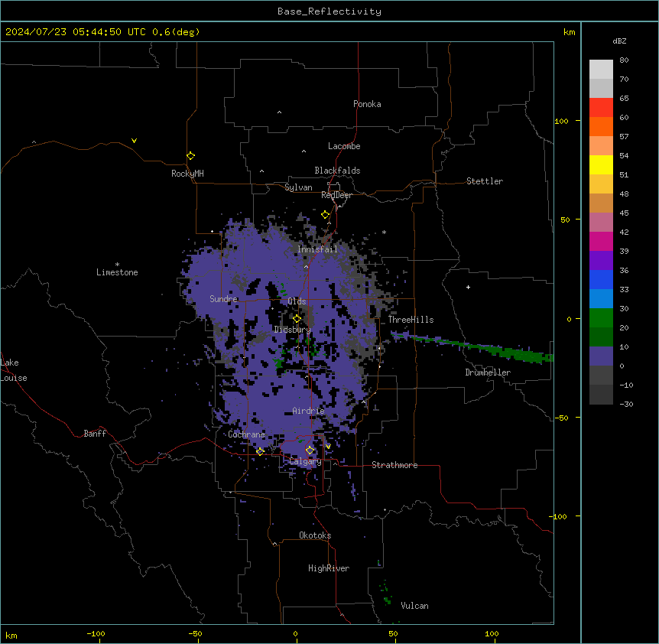Click the yellow V marker northeast of Calgary
Image resolution: width=659 pixels, height=644 pixels.
point(328,447)
